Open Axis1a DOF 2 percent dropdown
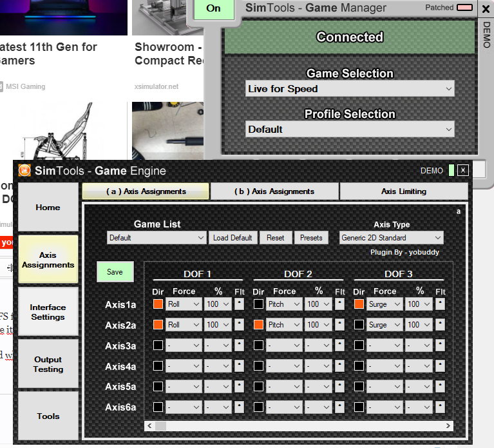494x448 pixels. click(x=318, y=304)
